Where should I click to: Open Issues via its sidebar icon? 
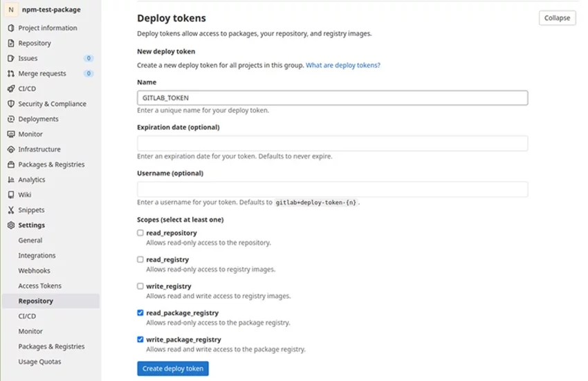coord(11,59)
